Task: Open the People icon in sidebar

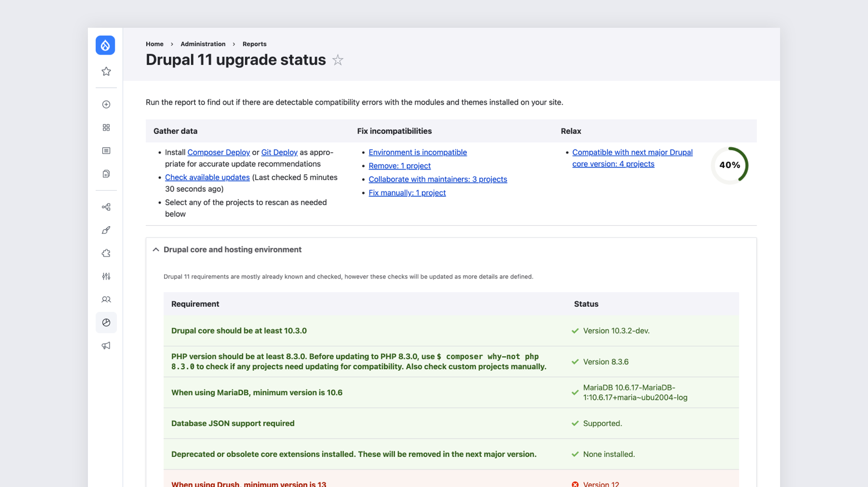Action: coord(106,300)
